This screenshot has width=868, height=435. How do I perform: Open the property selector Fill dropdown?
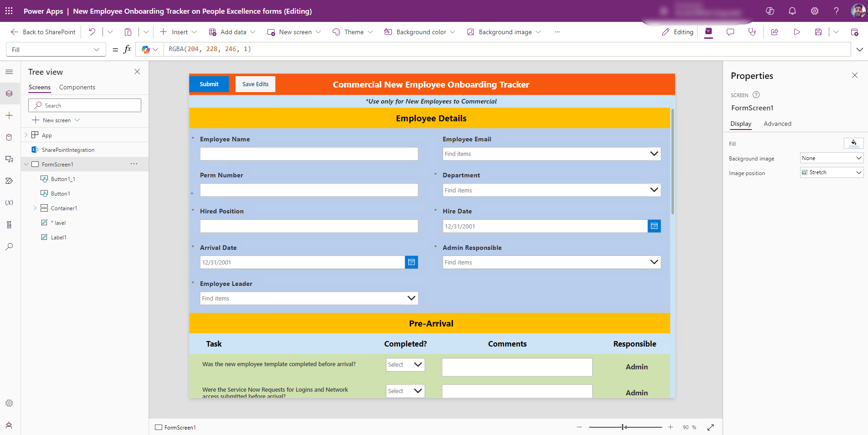click(56, 49)
